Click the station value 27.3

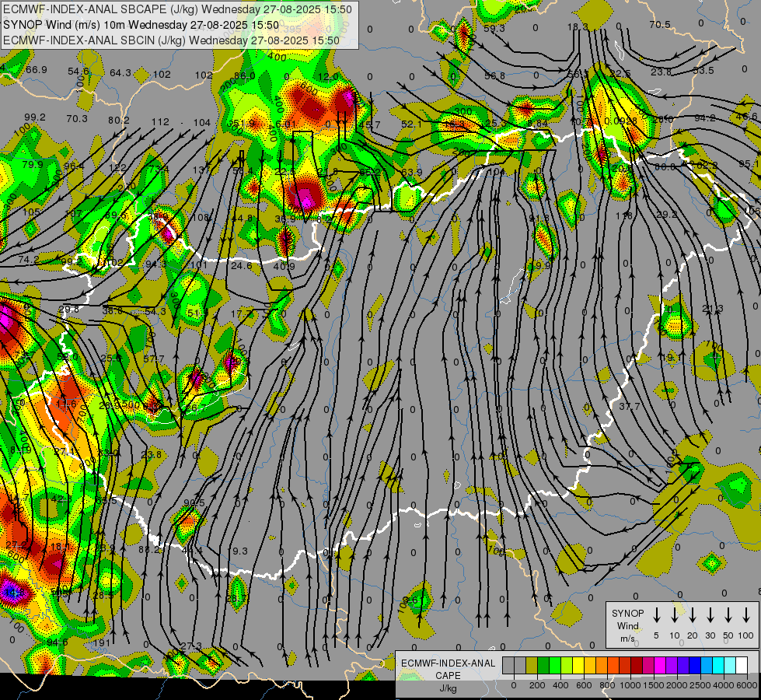coord(190,646)
